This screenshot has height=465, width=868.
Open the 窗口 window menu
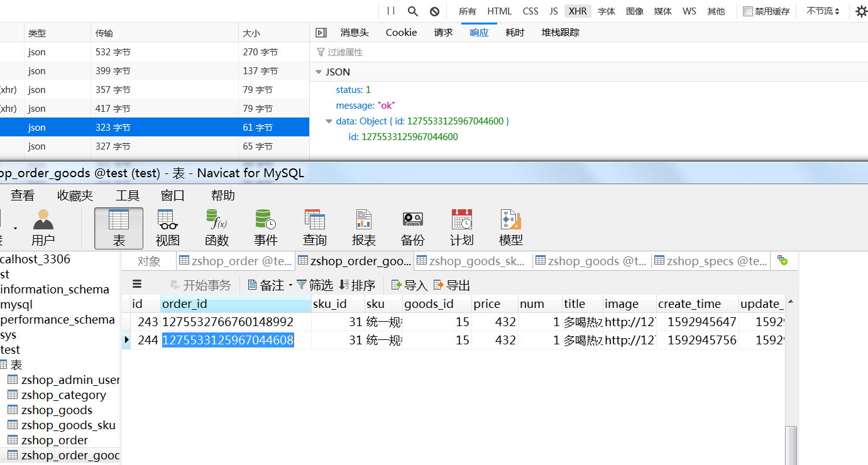[x=173, y=195]
